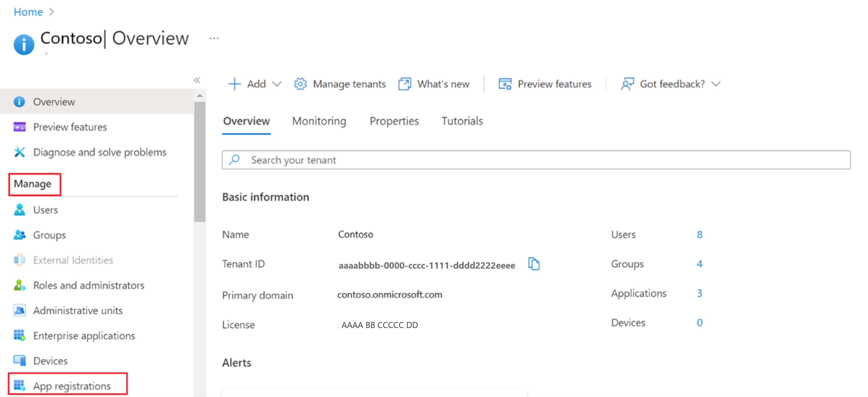Click the Search your tenant field
Viewport: 868px width, 397px height.
click(536, 160)
